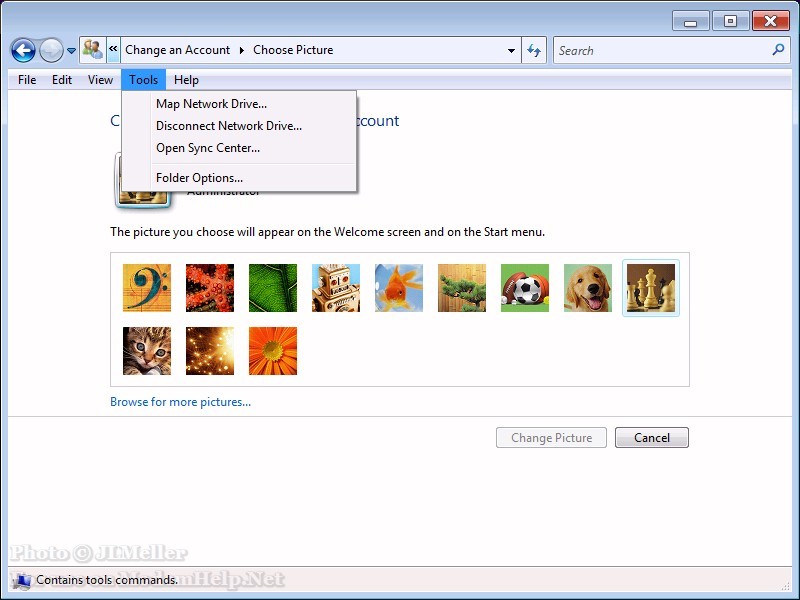Select the goldfish picture
This screenshot has height=600, width=800.
pyautogui.click(x=399, y=288)
